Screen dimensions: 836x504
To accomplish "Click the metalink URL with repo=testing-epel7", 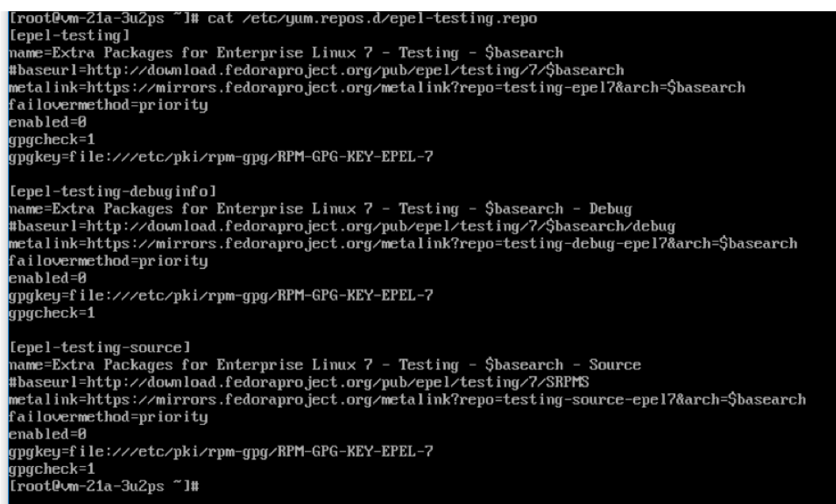I will (x=377, y=87).
